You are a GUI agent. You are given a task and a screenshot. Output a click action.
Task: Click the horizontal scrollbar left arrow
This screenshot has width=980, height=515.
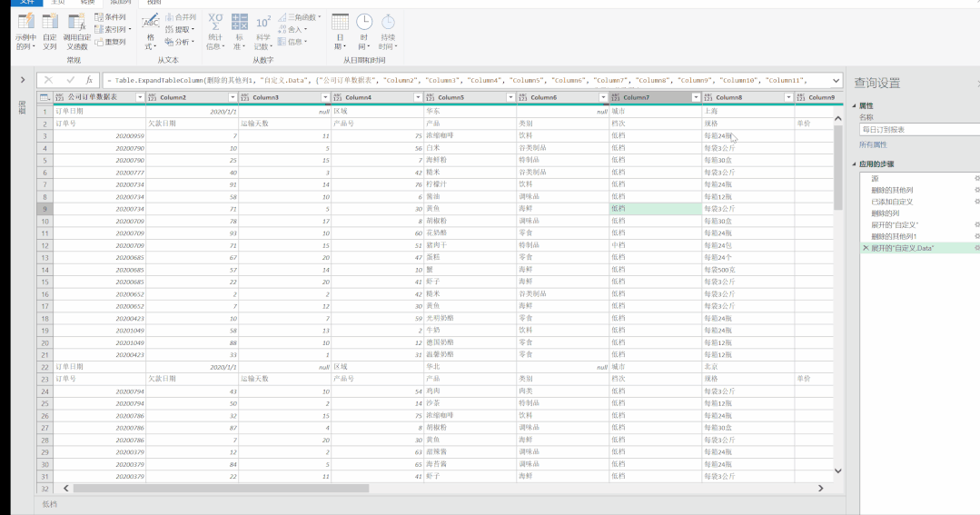point(65,488)
